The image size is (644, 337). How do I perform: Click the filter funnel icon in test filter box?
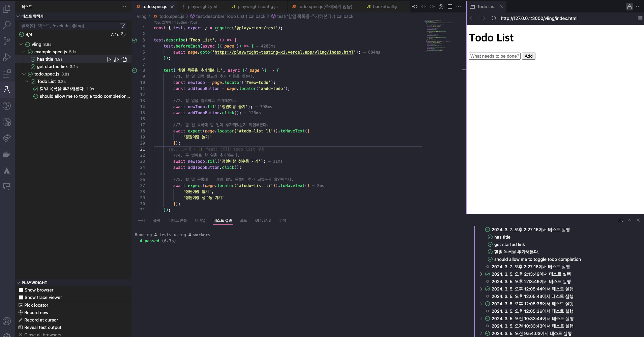(x=123, y=26)
